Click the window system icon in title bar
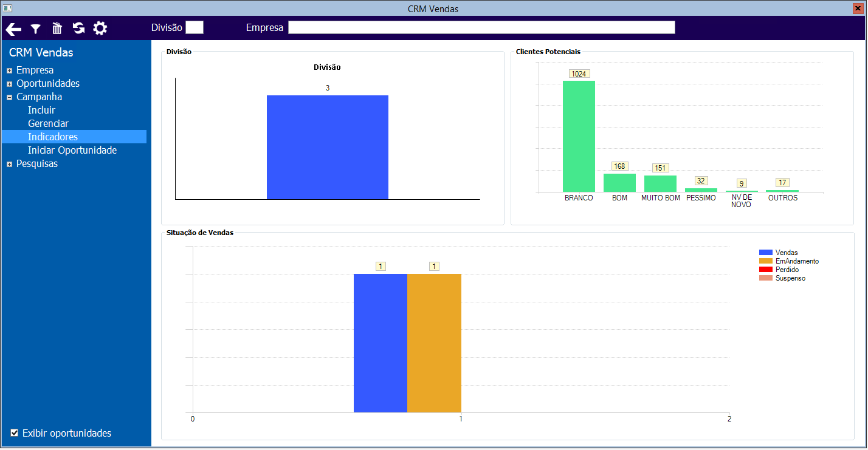 point(7,9)
